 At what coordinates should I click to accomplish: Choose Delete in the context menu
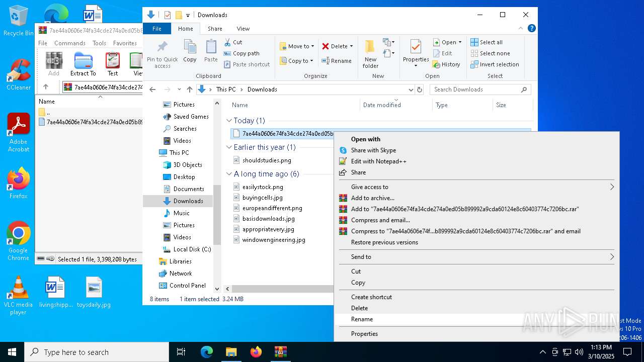click(476, 308)
